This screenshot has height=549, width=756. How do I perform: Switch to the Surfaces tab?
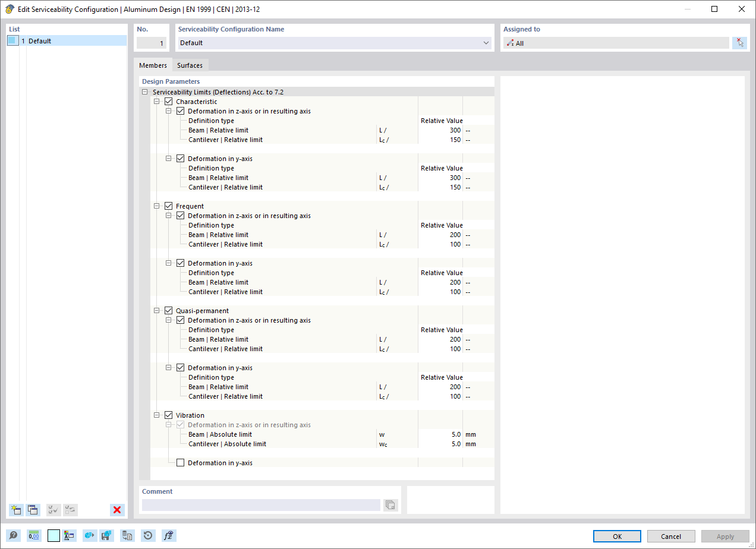[x=190, y=65]
